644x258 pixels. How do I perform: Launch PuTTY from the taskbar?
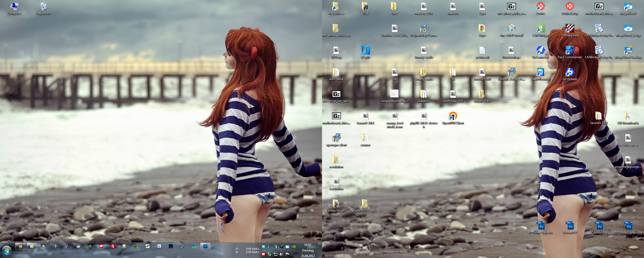(182, 246)
